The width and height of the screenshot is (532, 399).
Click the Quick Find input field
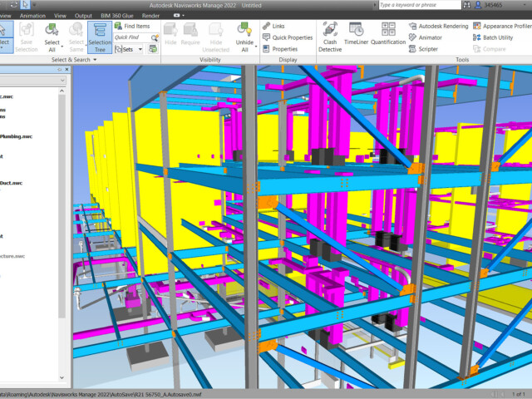coord(132,37)
